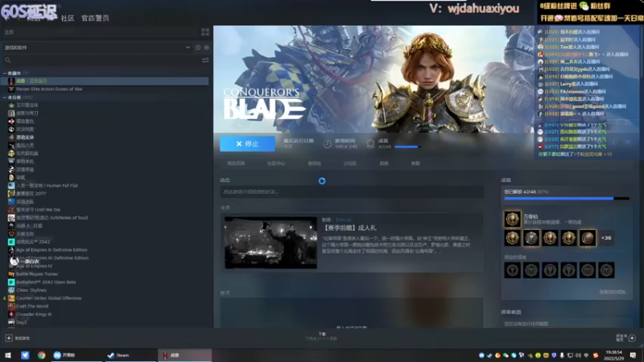Open the 查找组 tab
Image resolution: width=644 pixels, height=362 pixels.
[314, 163]
